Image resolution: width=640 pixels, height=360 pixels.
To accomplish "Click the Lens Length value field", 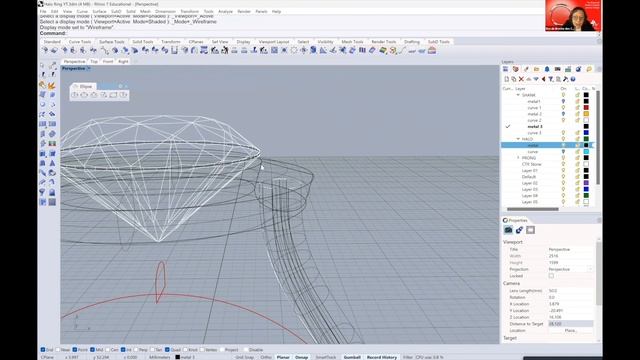I will coord(570,291).
